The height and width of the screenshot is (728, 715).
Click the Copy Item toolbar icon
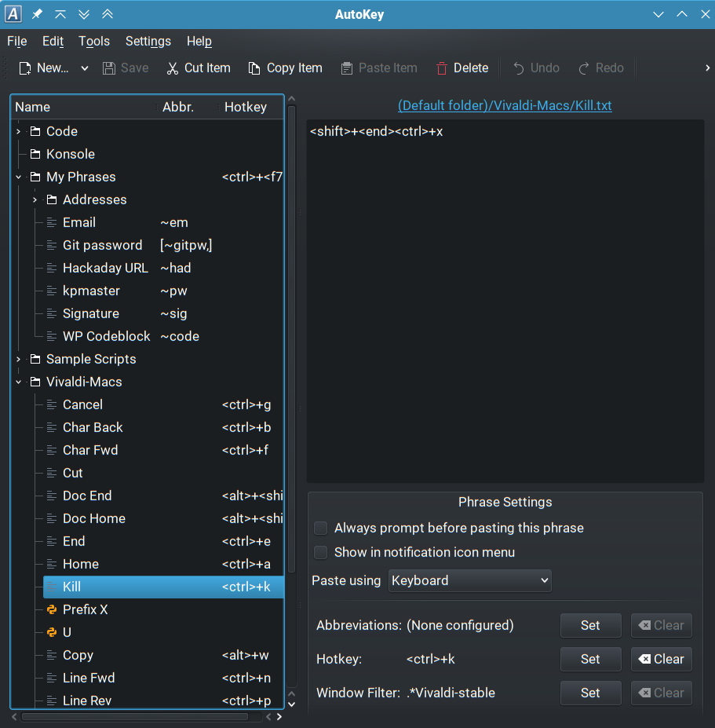coord(254,68)
